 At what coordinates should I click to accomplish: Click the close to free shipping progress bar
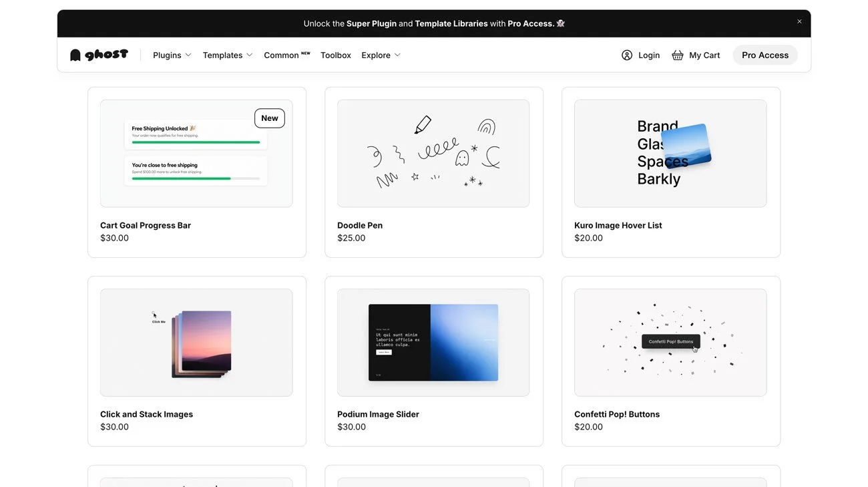[x=196, y=178]
